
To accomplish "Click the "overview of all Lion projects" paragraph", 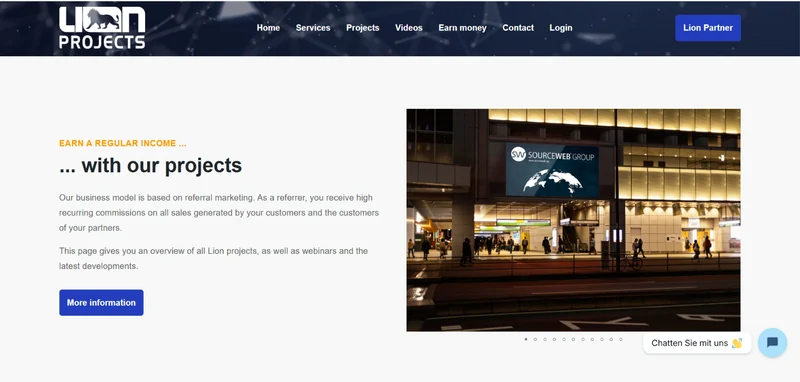I will click(213, 259).
